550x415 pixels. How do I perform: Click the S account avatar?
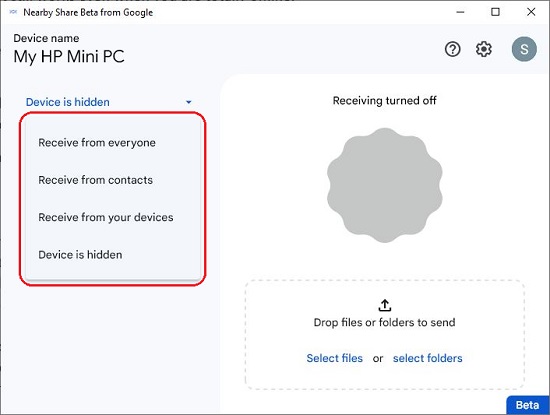(524, 49)
